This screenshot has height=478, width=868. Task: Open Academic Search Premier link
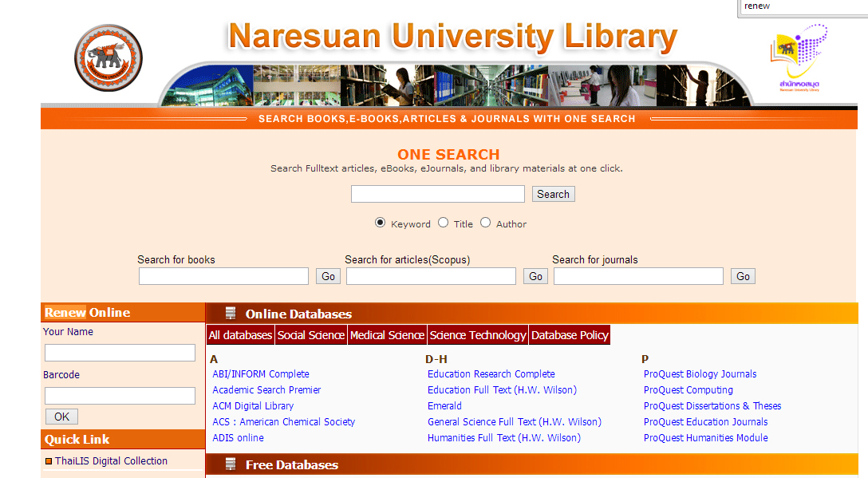(266, 390)
